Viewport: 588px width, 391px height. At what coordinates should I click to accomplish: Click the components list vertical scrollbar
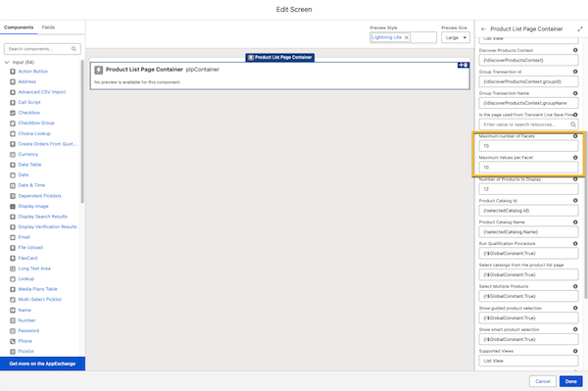[x=82, y=131]
